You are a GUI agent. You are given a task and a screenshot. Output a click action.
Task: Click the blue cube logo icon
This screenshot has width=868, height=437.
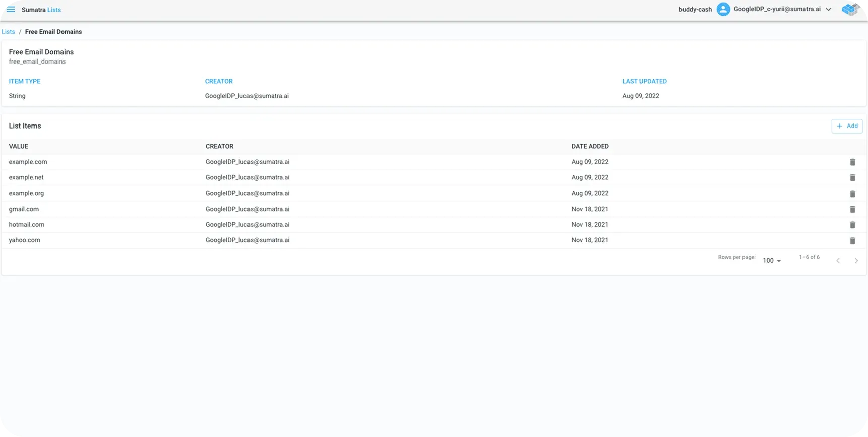[x=850, y=9]
